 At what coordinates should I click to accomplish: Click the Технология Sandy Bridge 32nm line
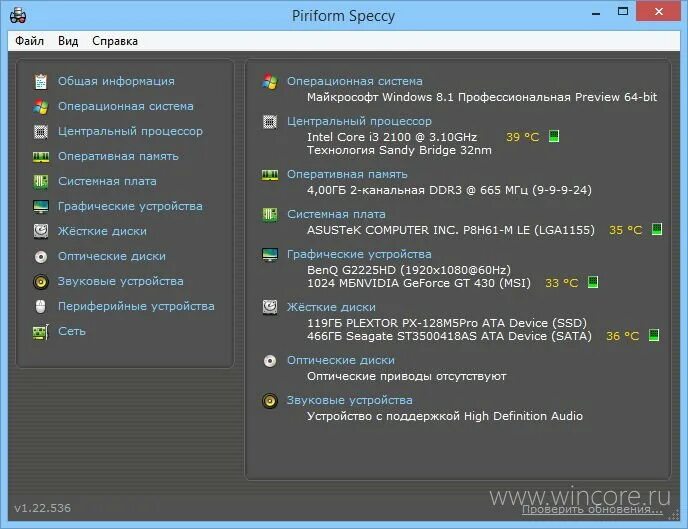pos(399,150)
